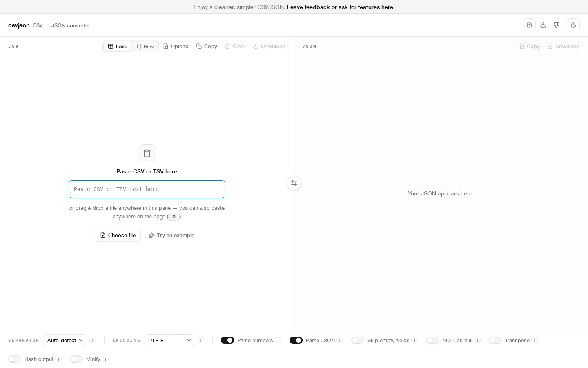Enable the Minify toggle

tap(76, 359)
